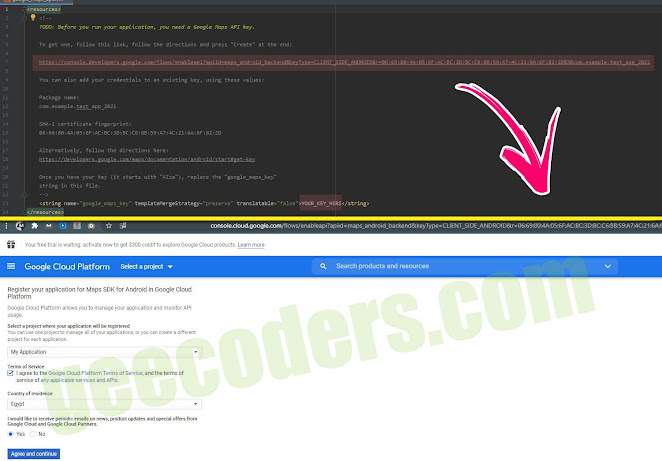The width and height of the screenshot is (662, 461).
Task: Open the Select a project dropdown
Action: (146, 267)
